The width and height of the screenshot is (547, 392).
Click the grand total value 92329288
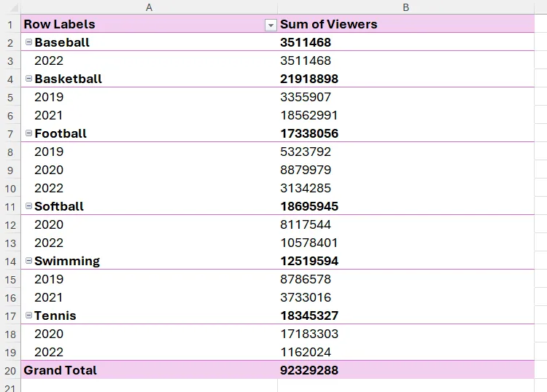(x=309, y=370)
